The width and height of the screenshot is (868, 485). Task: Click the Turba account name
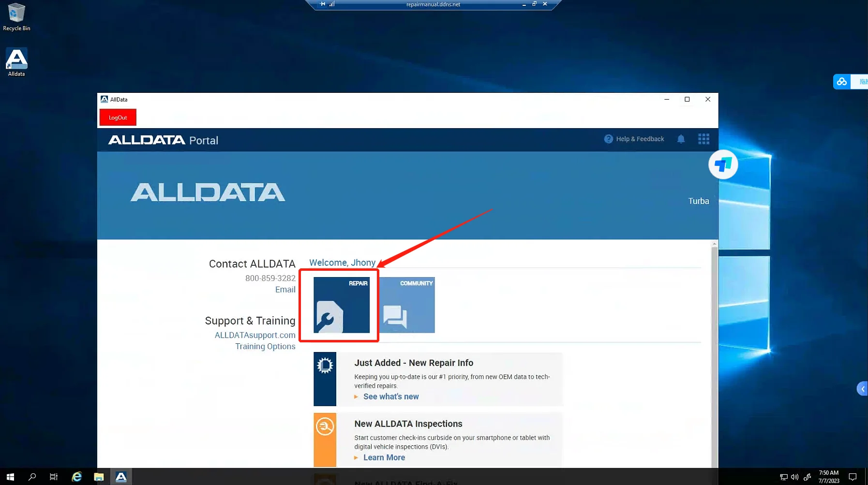(699, 201)
